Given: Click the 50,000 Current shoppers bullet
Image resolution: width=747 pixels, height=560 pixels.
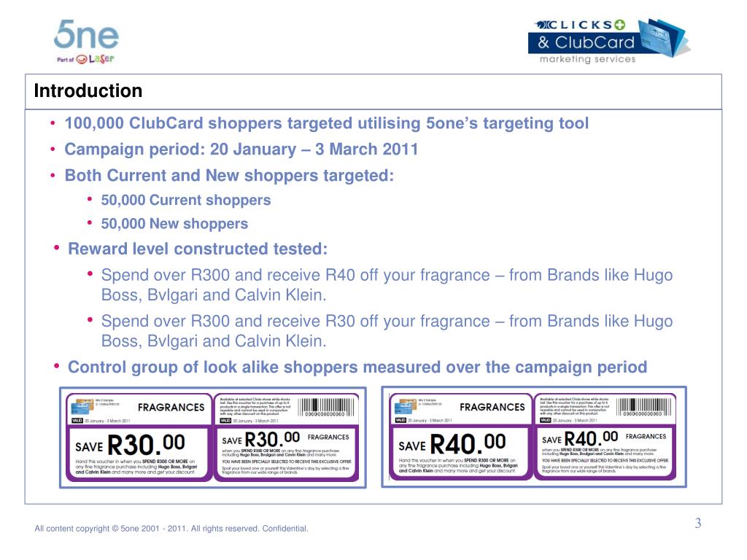Looking at the screenshot, I should (186, 200).
